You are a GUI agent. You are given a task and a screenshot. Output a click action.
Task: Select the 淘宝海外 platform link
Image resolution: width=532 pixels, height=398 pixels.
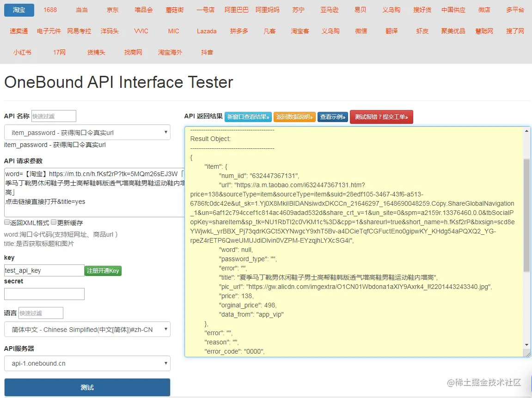point(170,52)
